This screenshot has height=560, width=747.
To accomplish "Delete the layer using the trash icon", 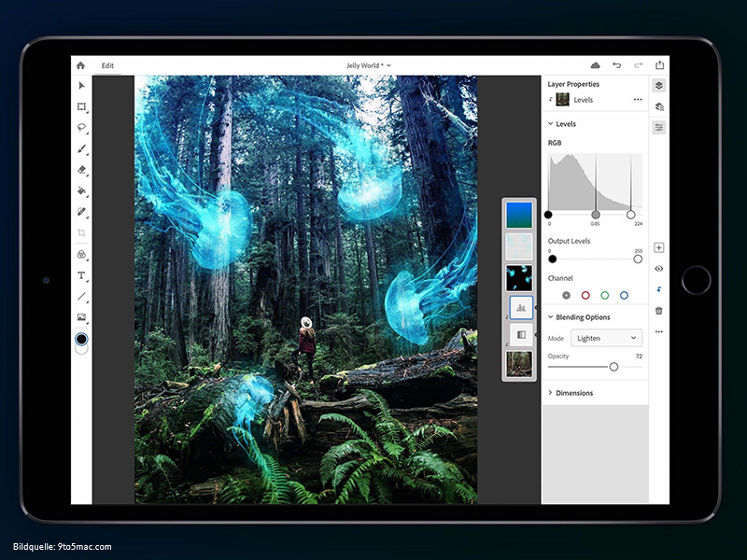I will [659, 310].
